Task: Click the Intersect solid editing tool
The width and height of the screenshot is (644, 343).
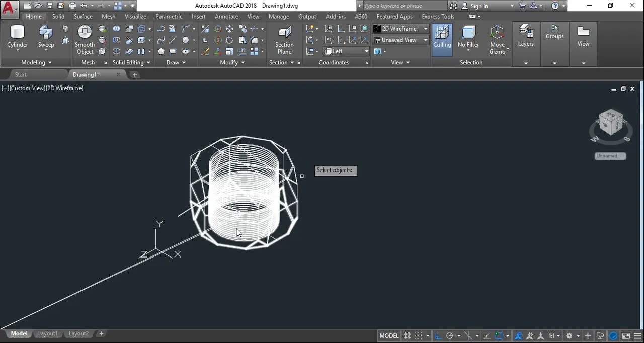Action: [117, 51]
